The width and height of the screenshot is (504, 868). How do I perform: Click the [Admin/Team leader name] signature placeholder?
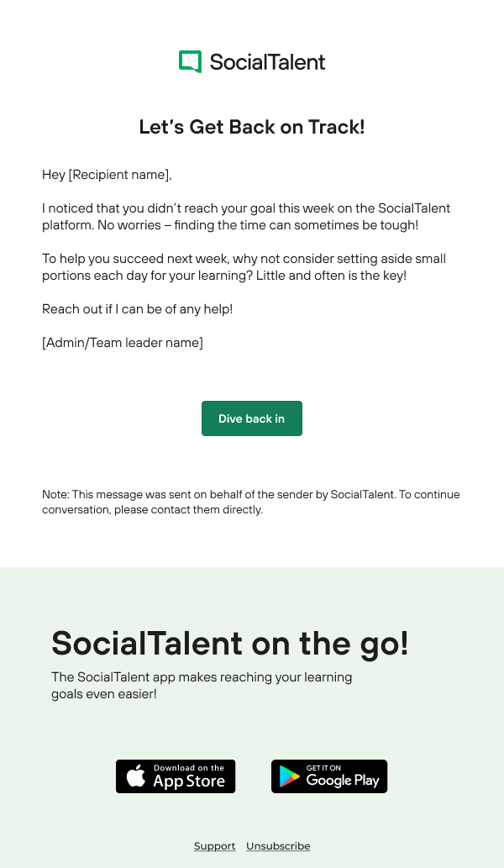pos(123,343)
